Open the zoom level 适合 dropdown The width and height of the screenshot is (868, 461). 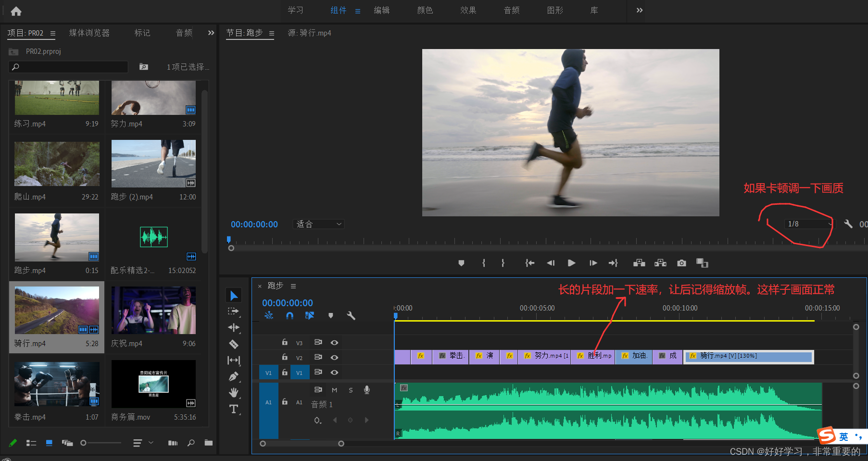click(318, 224)
